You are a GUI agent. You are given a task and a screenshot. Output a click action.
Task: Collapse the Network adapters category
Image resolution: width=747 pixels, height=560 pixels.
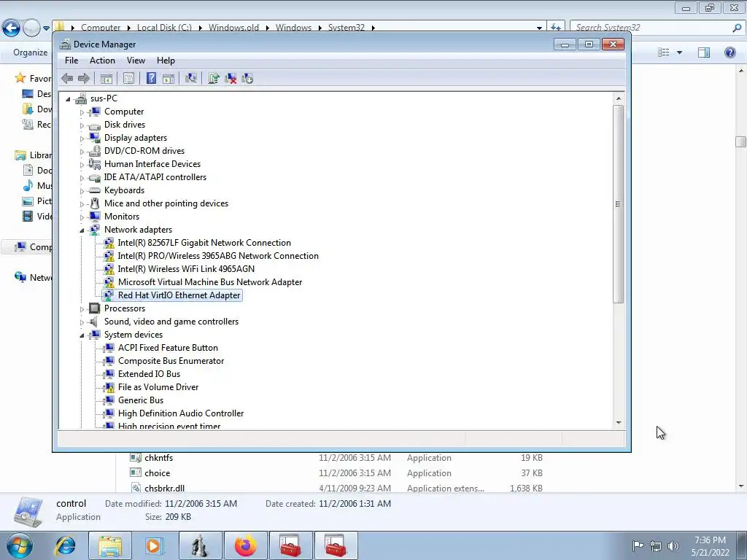[82, 230]
